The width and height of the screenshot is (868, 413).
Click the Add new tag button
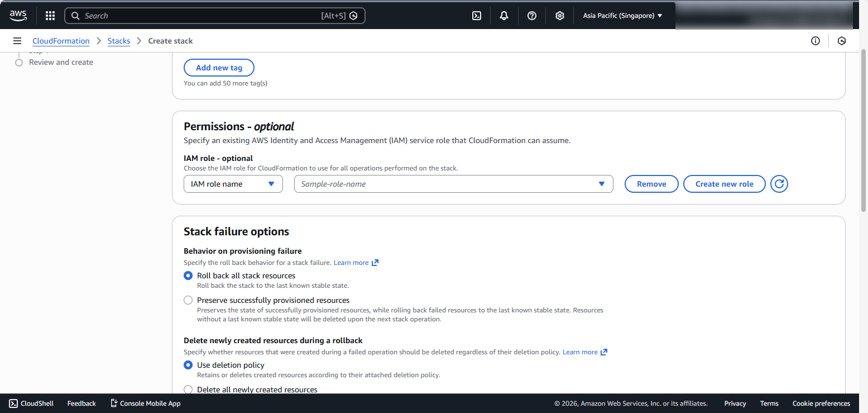point(219,67)
